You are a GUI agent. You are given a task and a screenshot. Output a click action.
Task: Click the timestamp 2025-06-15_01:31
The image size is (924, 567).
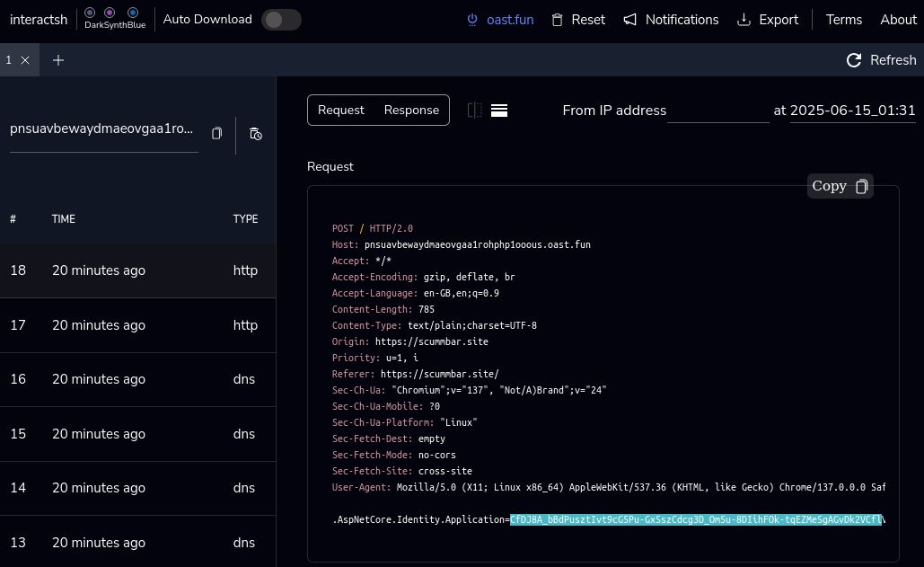852,111
